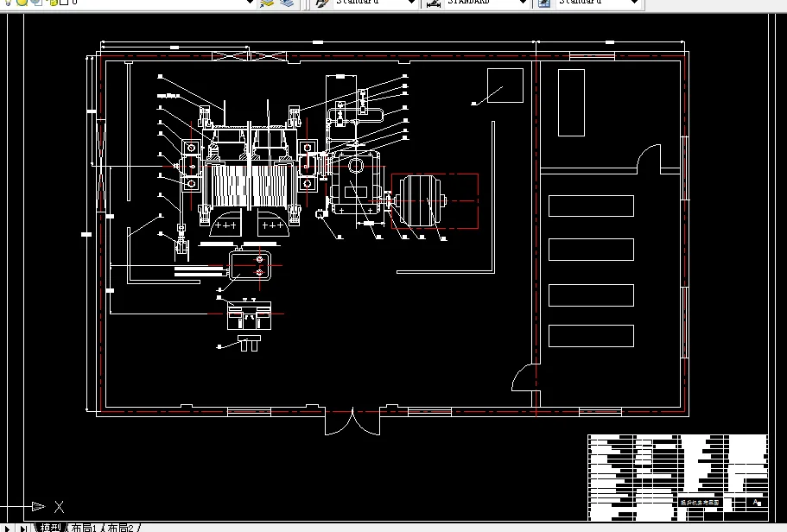
Task: Select the small square in upper room
Action: click(x=505, y=85)
